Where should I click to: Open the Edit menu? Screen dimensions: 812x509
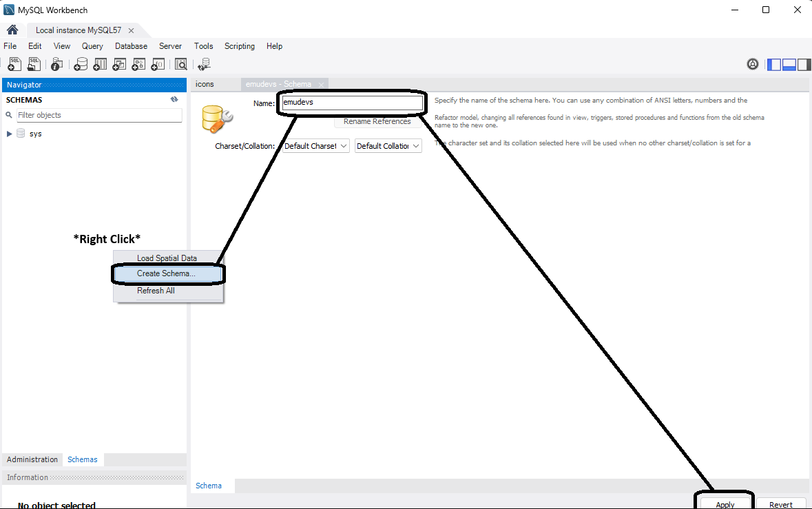(34, 46)
